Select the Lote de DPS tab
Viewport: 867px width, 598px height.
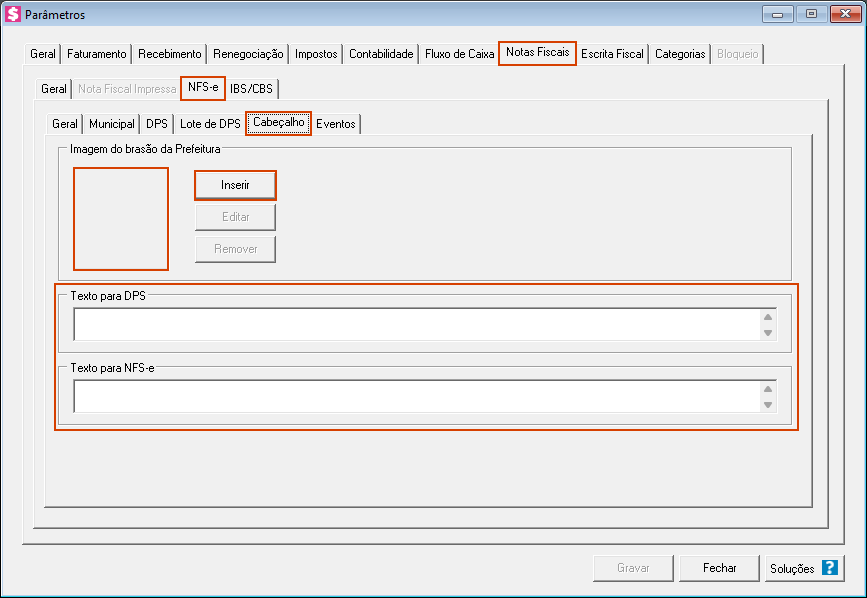(210, 125)
